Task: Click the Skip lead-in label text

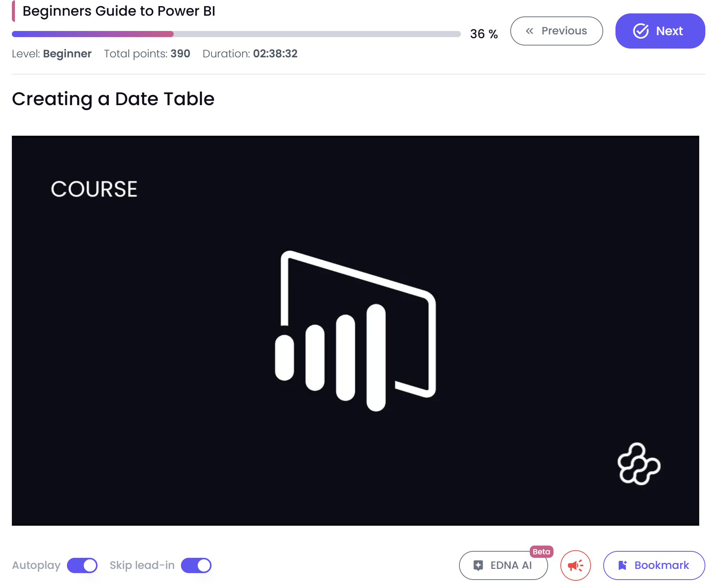Action: point(142,565)
